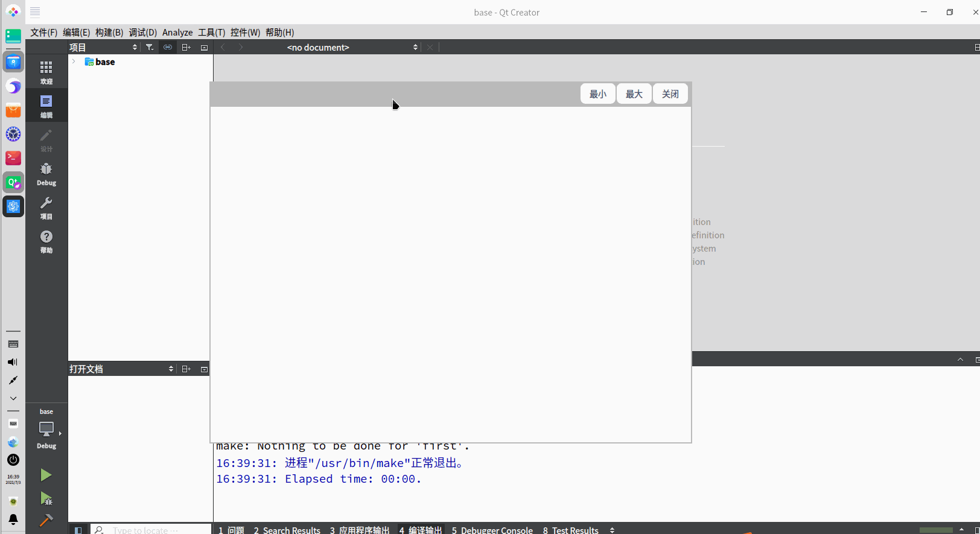Start debugging with run-bug icon

point(46,498)
